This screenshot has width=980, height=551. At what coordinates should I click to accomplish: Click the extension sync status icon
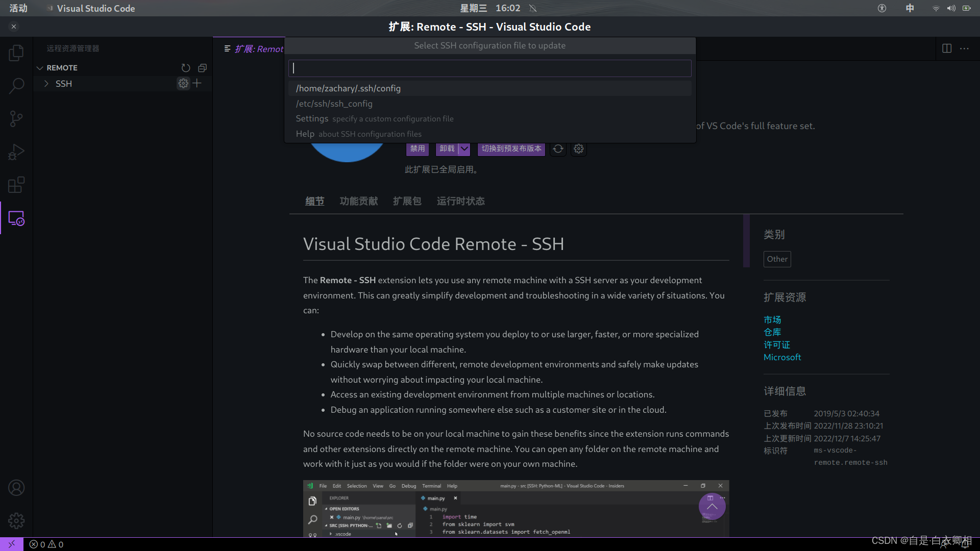[x=558, y=148]
